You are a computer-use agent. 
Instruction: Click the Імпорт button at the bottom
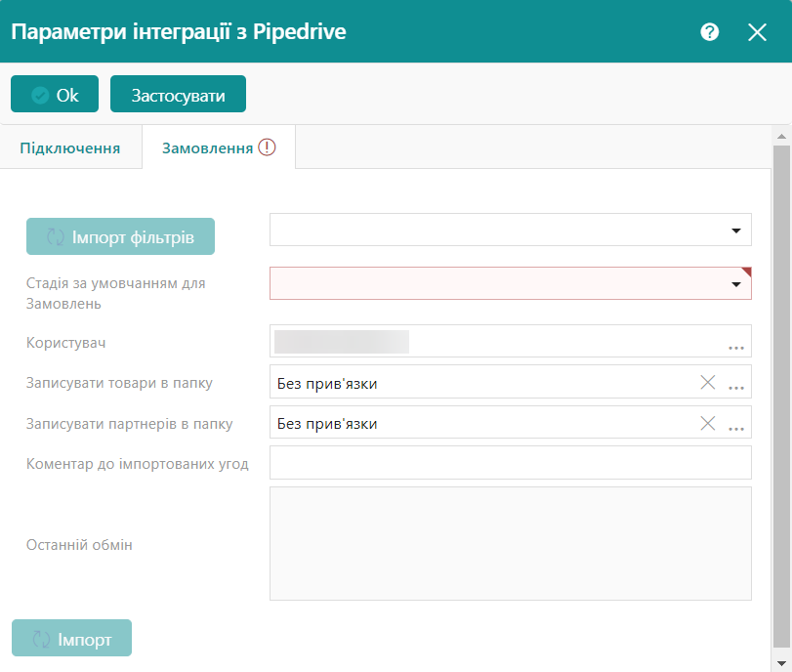click(x=71, y=638)
